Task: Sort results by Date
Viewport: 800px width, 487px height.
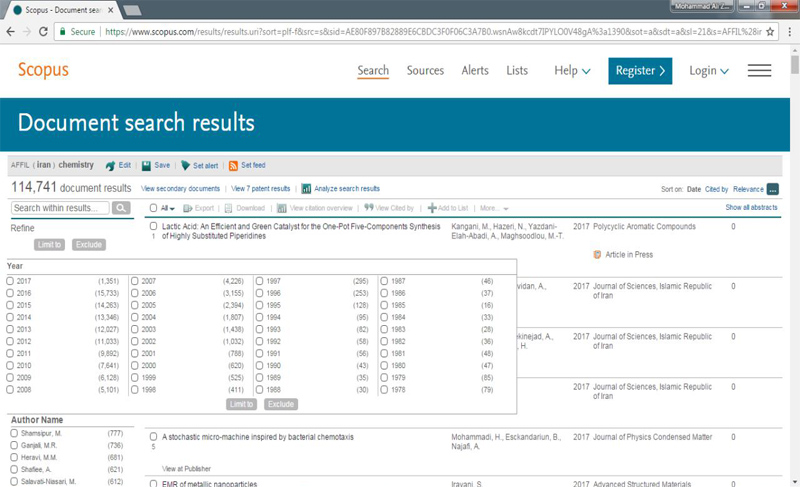Action: [x=694, y=189]
